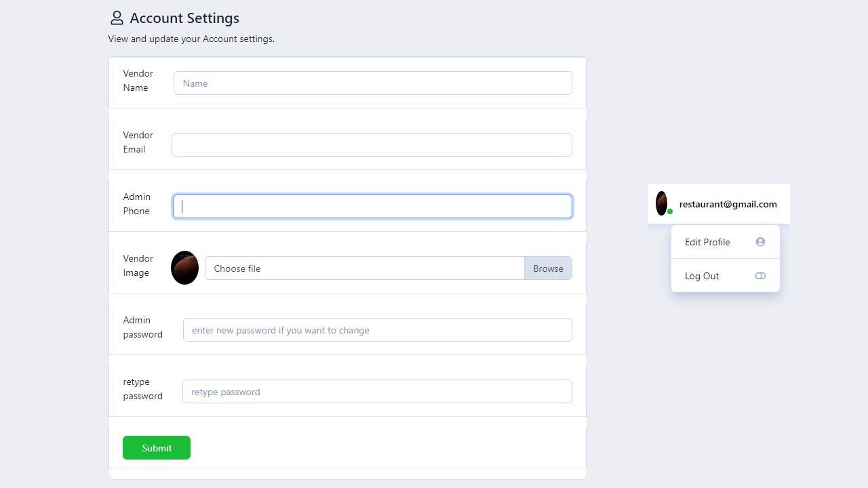Click the Account Settings heading text

184,18
